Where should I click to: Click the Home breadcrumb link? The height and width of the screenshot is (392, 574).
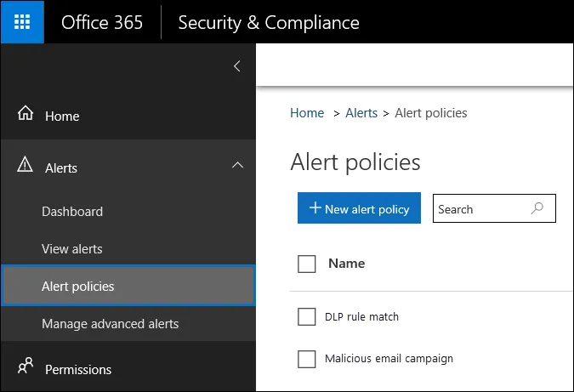tap(307, 113)
